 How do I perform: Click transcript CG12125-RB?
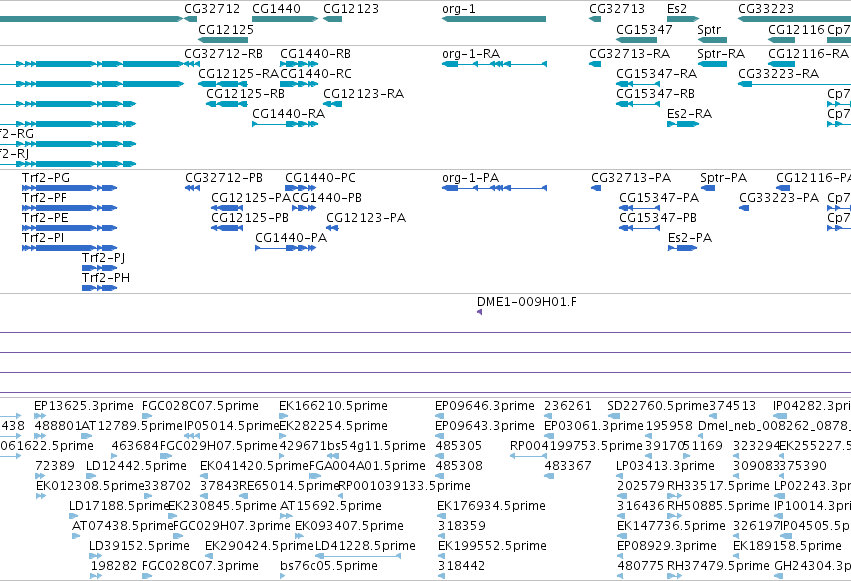click(227, 104)
